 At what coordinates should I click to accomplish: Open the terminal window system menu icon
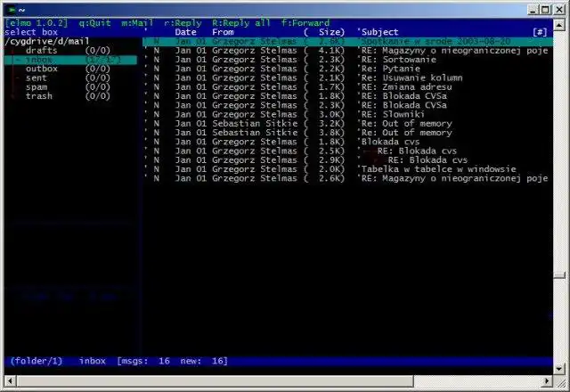pos(12,10)
